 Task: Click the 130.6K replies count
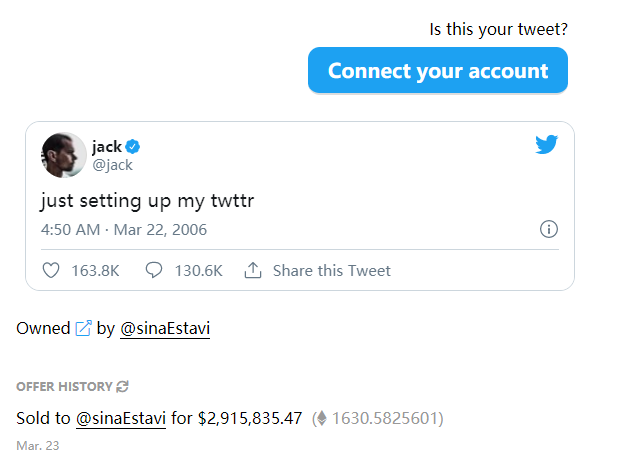198,270
